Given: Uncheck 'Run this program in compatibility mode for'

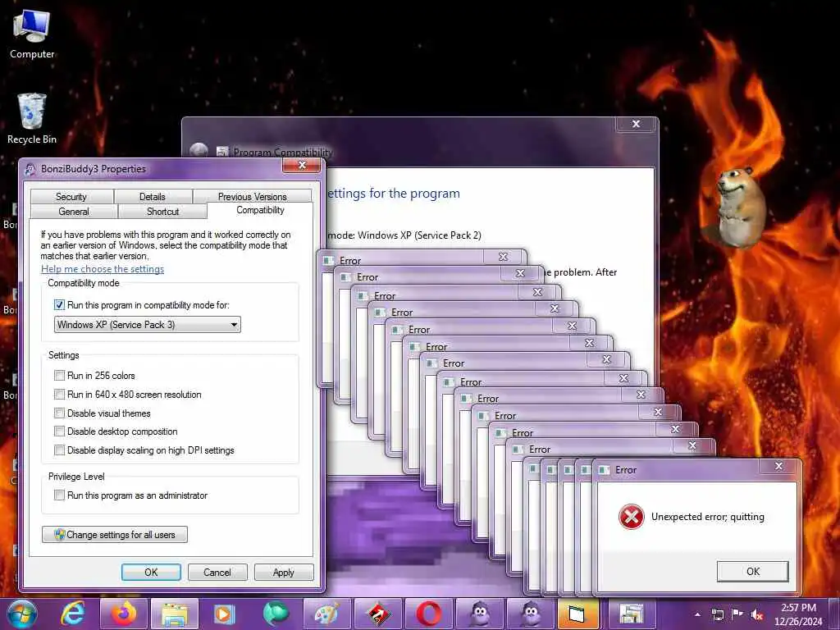Looking at the screenshot, I should click(59, 305).
